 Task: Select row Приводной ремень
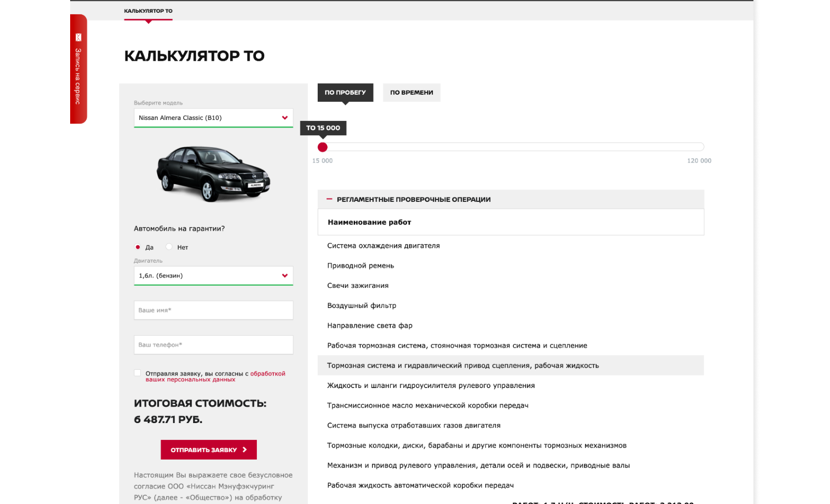(x=511, y=266)
